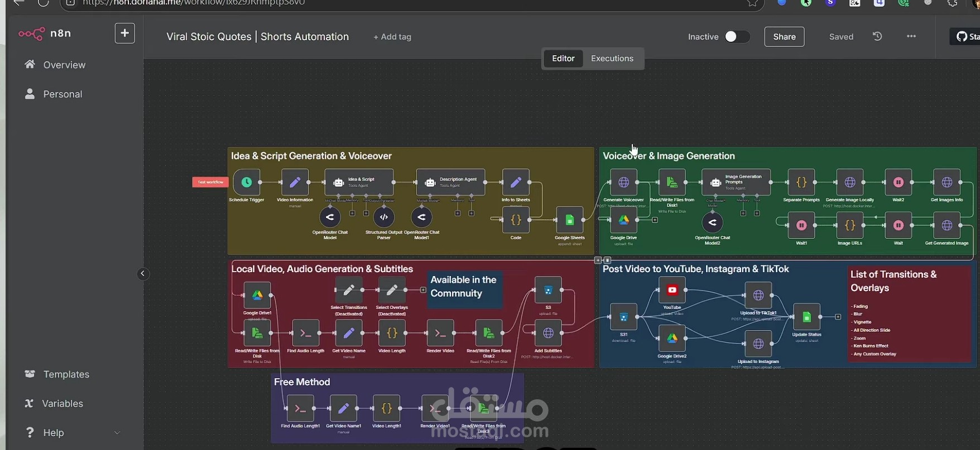Open the Select Transitions deactivated node

click(349, 290)
